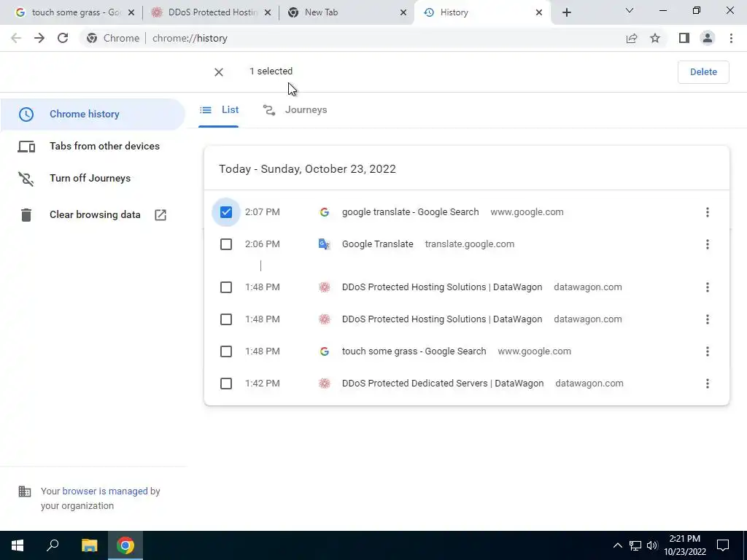The height and width of the screenshot is (560, 747).
Task: Open Chrome's three-dot main menu
Action: (x=731, y=38)
